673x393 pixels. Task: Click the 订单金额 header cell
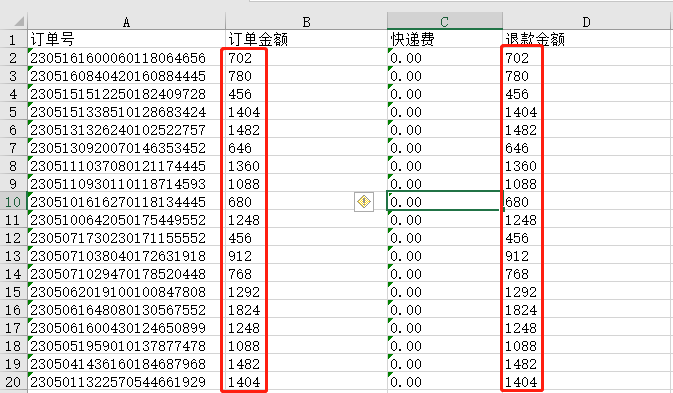coord(306,39)
